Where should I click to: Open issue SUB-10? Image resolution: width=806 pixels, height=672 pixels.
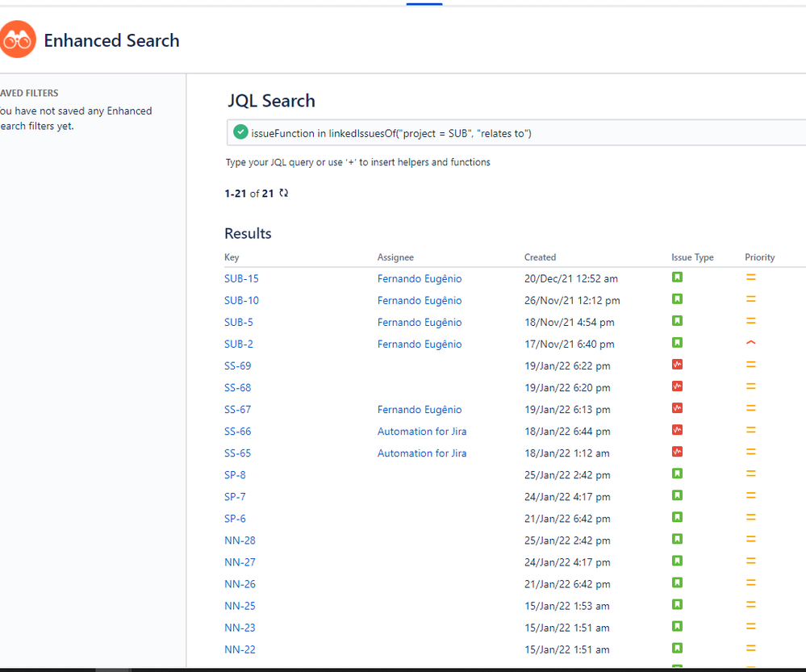point(241,300)
